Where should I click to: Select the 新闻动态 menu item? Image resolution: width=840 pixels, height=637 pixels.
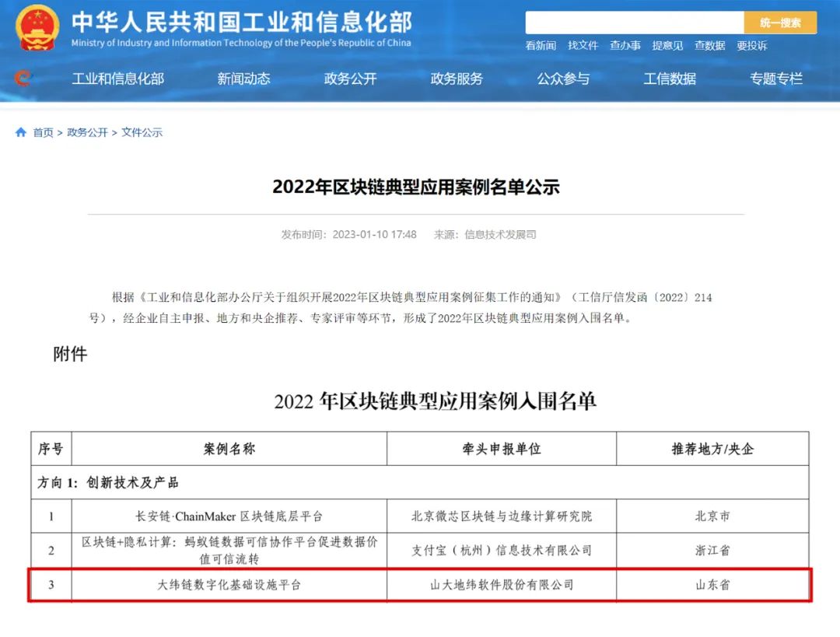pyautogui.click(x=243, y=79)
